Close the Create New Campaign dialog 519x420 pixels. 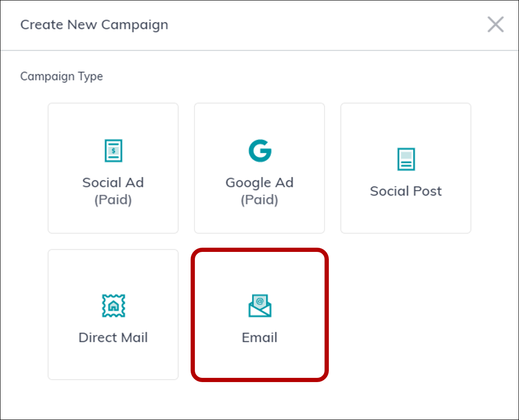(495, 24)
